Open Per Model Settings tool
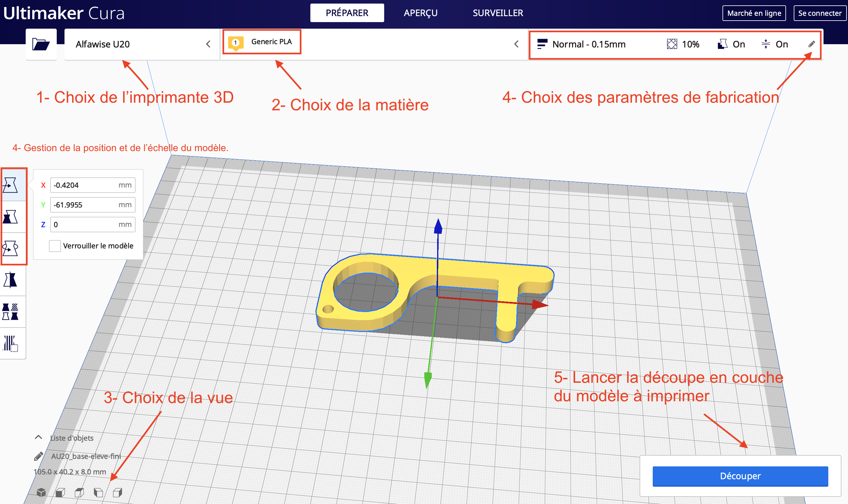 click(x=10, y=312)
